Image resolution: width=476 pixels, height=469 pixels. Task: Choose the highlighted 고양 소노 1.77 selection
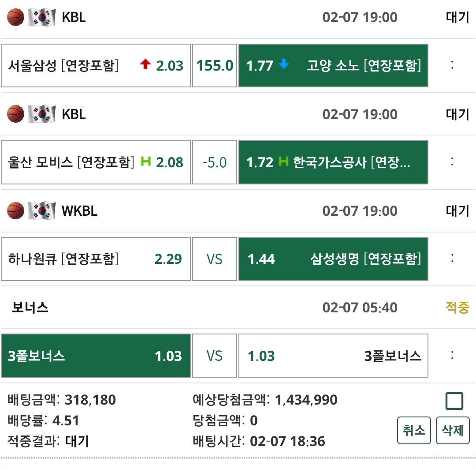(333, 65)
